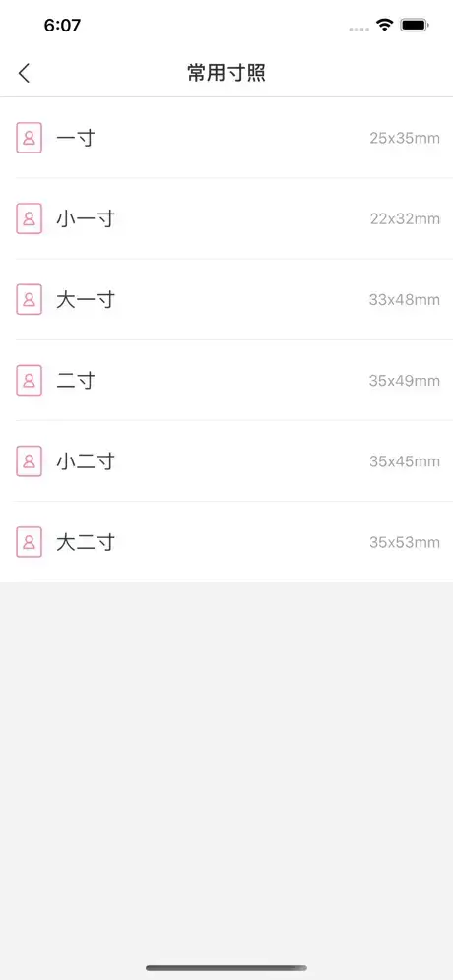The height and width of the screenshot is (980, 453).
Task: Tap the Wi-Fi status icon
Action: pyautogui.click(x=384, y=25)
